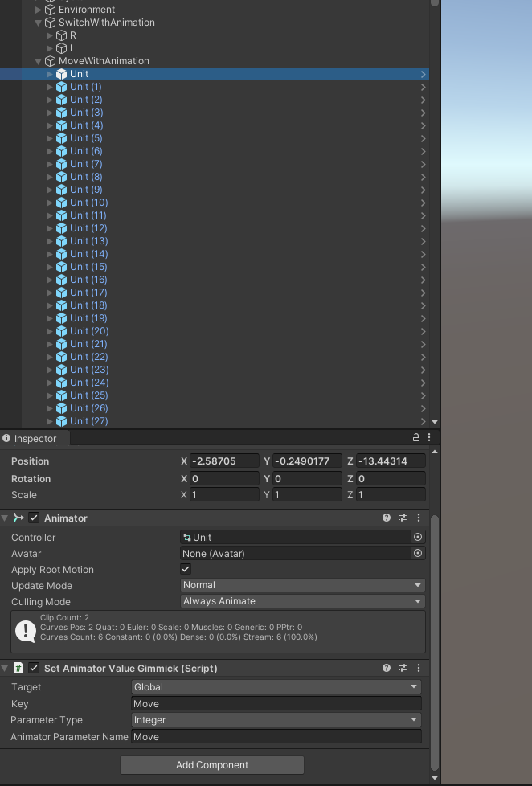Open the Target Global dropdown

pyautogui.click(x=276, y=687)
